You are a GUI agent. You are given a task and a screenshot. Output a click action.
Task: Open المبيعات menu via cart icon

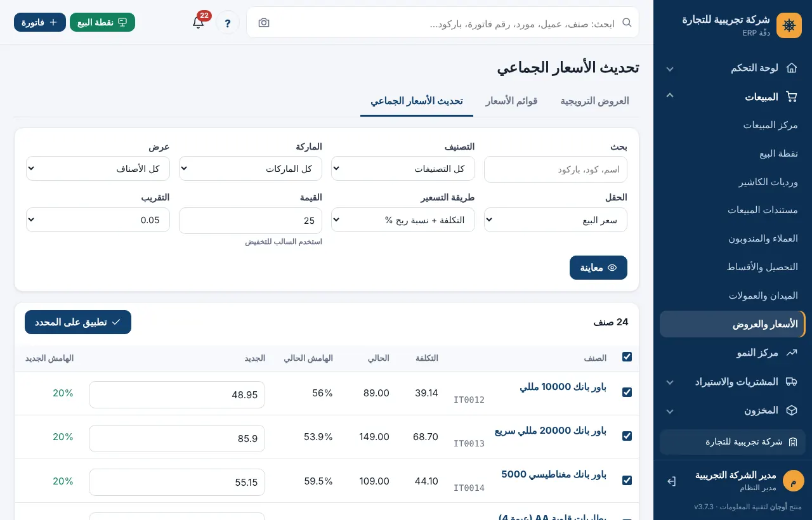point(791,97)
